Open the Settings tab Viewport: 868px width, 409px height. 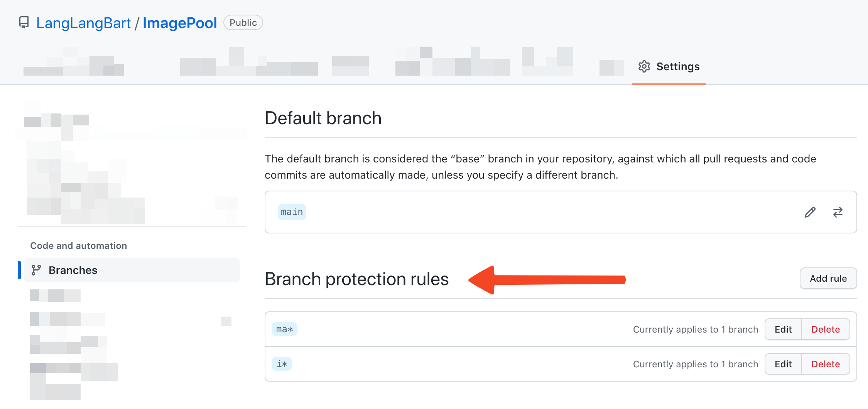click(x=678, y=66)
